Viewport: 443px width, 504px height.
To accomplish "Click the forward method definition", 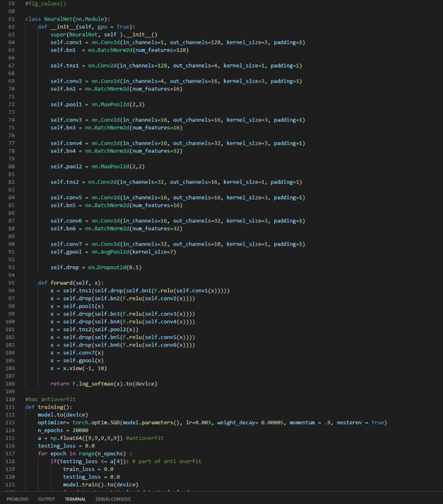I will click(71, 283).
